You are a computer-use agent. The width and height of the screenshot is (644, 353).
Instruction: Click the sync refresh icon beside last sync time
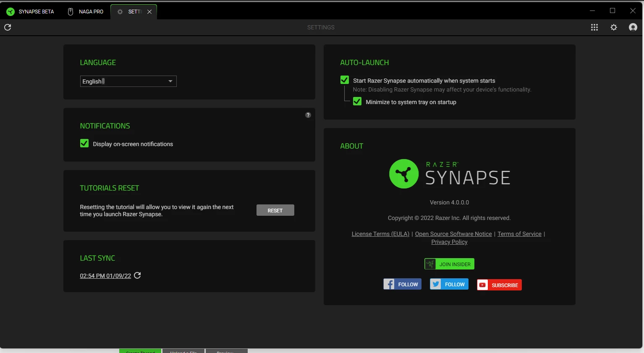(137, 275)
